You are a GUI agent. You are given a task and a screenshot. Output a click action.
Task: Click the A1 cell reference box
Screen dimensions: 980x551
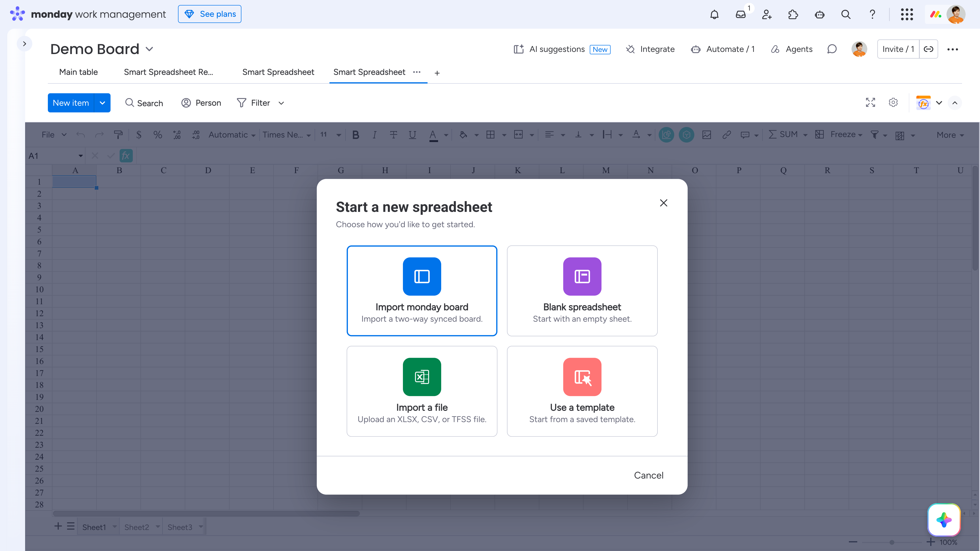56,156
